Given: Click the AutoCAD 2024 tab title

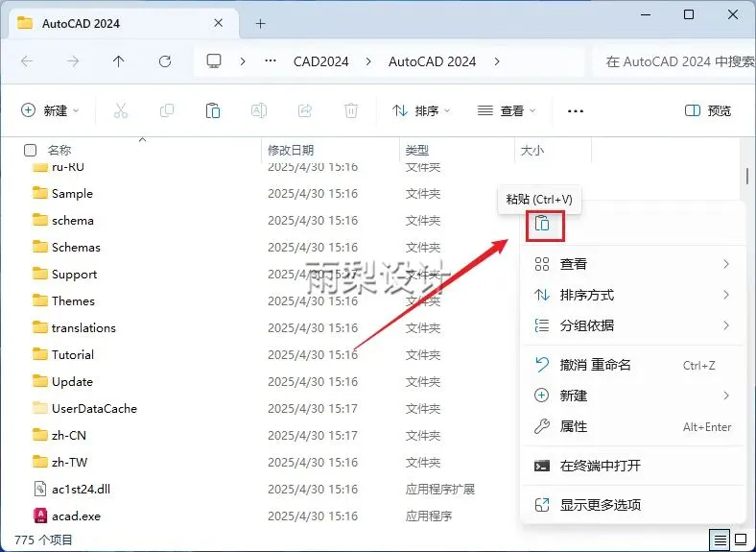Looking at the screenshot, I should (x=81, y=23).
